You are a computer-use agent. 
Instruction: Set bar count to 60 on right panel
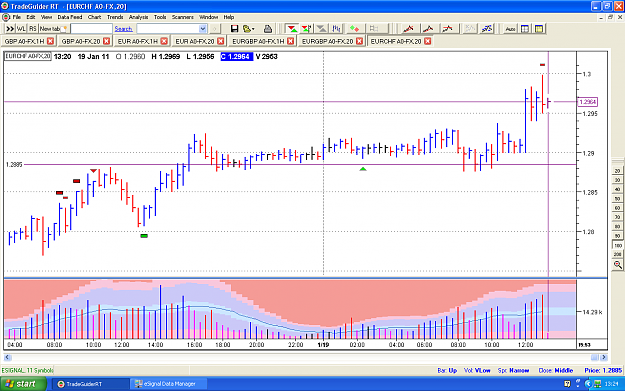[x=617, y=208]
